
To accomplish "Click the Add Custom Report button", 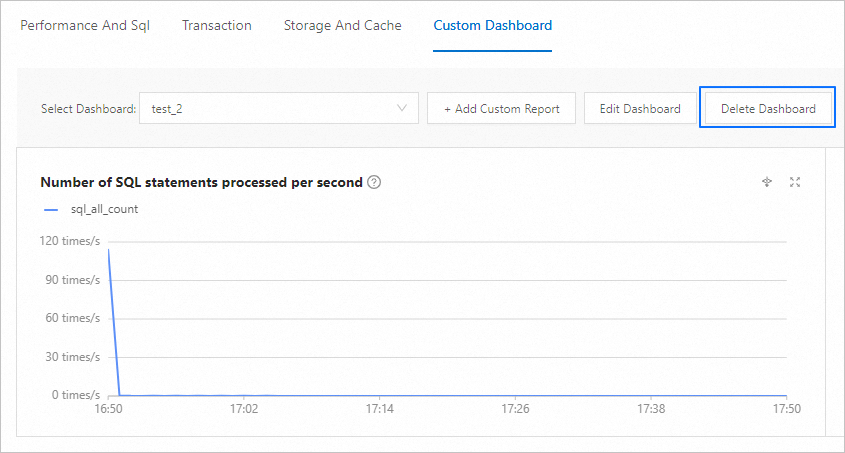I will [501, 109].
